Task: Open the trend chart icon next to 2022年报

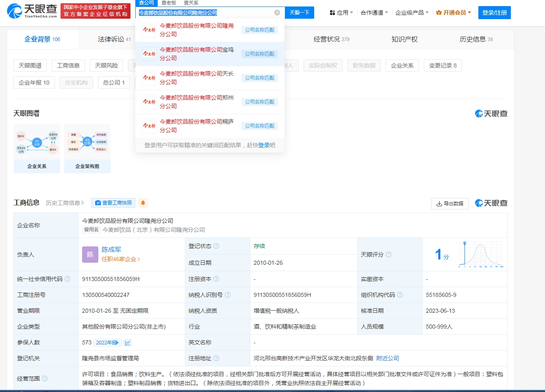Action: [128, 343]
